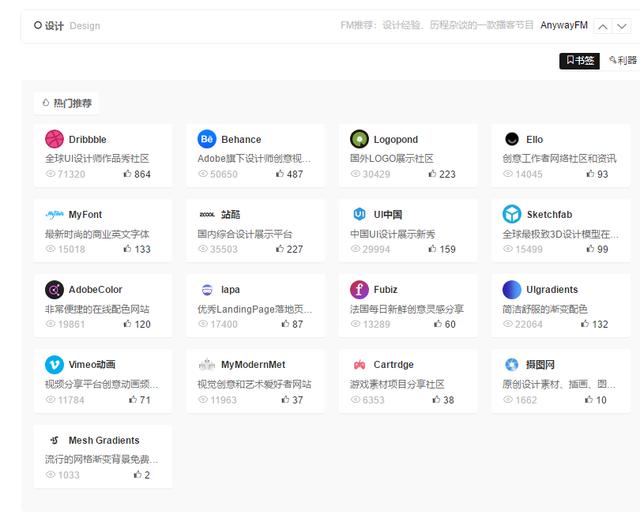The height and width of the screenshot is (518, 640).
Task: Open the Dribbble site title link
Action: coord(87,139)
